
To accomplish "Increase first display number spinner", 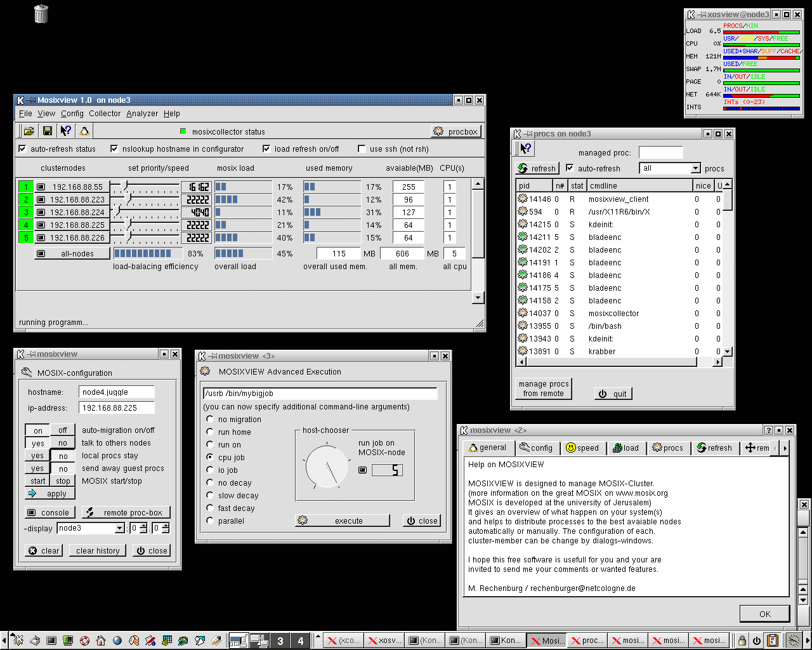I will (143, 525).
